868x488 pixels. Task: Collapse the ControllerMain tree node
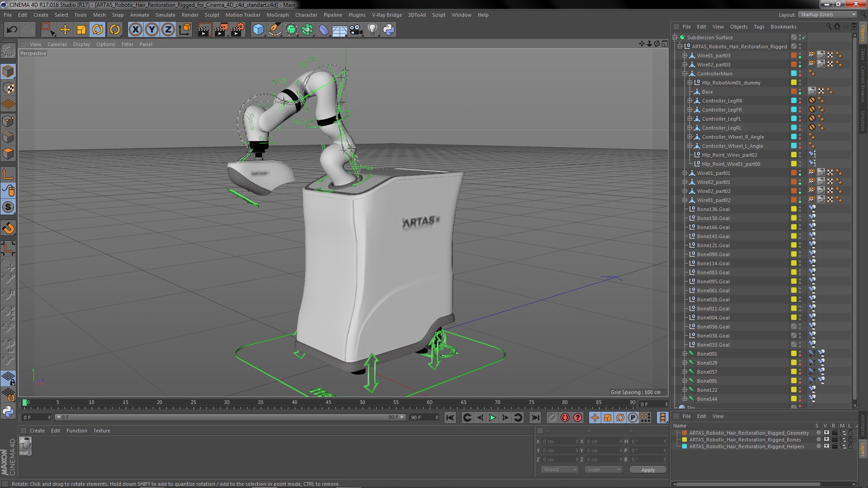coord(684,74)
